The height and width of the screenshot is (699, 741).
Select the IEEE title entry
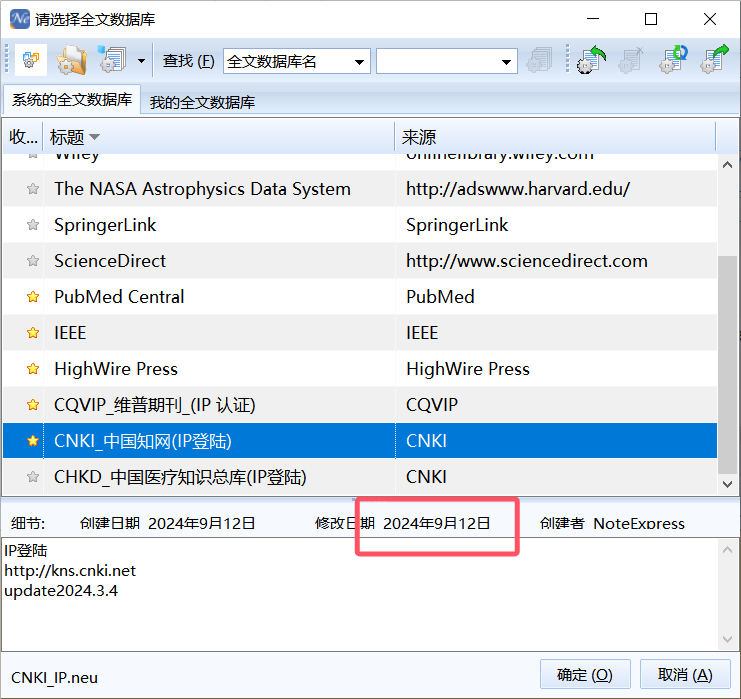point(70,333)
